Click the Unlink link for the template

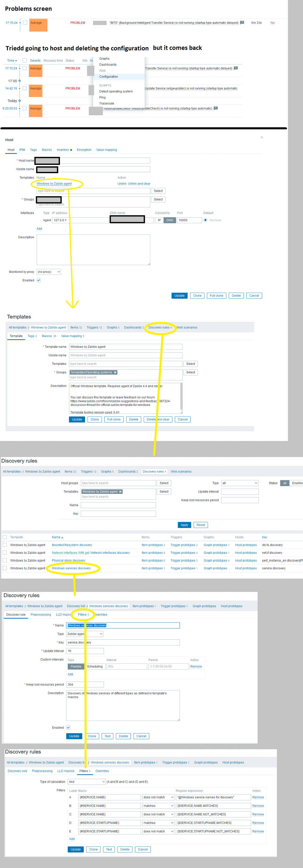[x=122, y=184]
